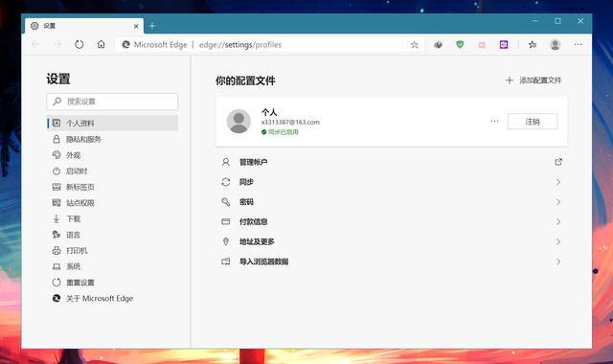Open the green shield extension icon

pos(460,45)
